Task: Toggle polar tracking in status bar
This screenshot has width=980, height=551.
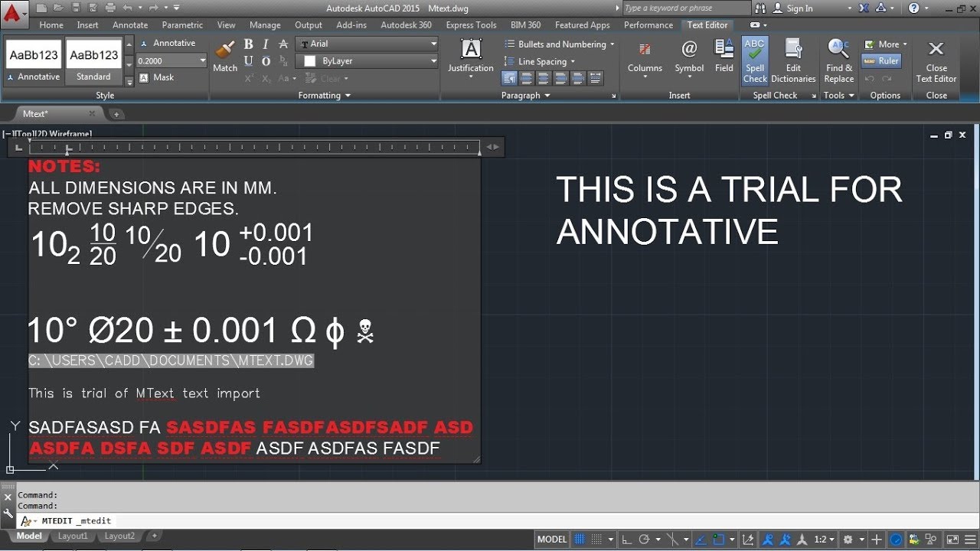Action: point(644,540)
